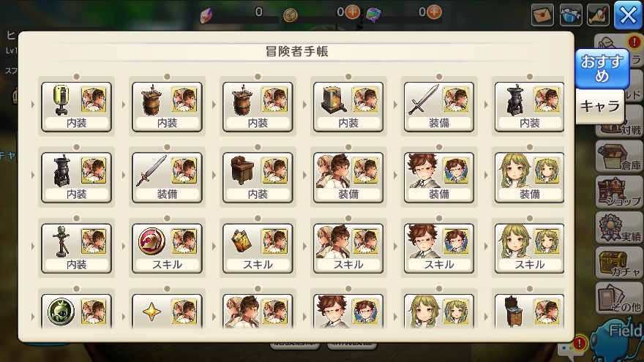Open the その他 others icon
This screenshot has width=644, height=362.
tap(619, 298)
